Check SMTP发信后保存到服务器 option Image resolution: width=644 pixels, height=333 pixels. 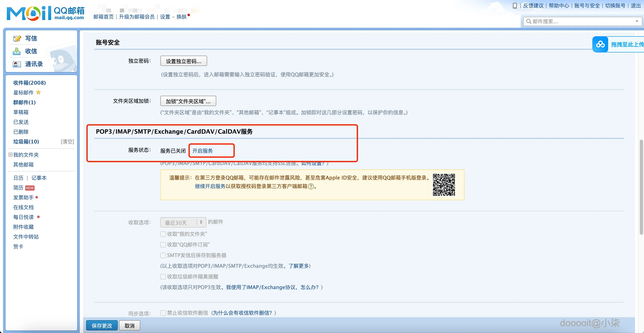163,255
